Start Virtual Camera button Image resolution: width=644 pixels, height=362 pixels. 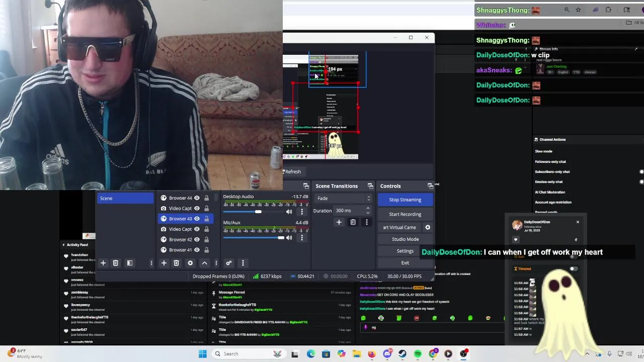[x=400, y=227]
